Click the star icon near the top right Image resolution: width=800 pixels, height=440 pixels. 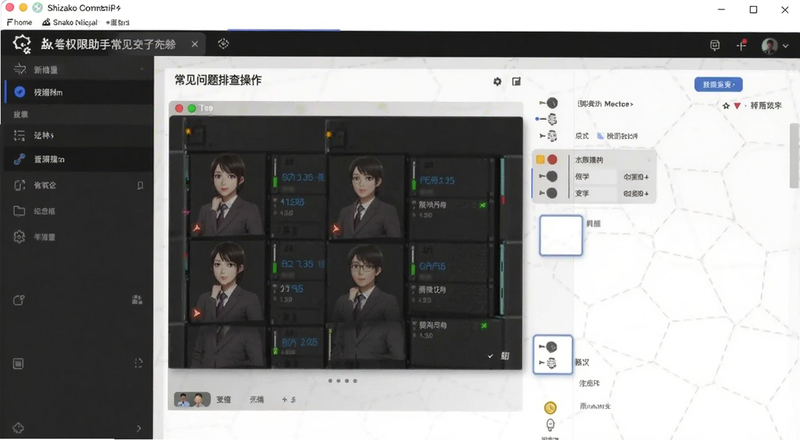click(x=726, y=106)
